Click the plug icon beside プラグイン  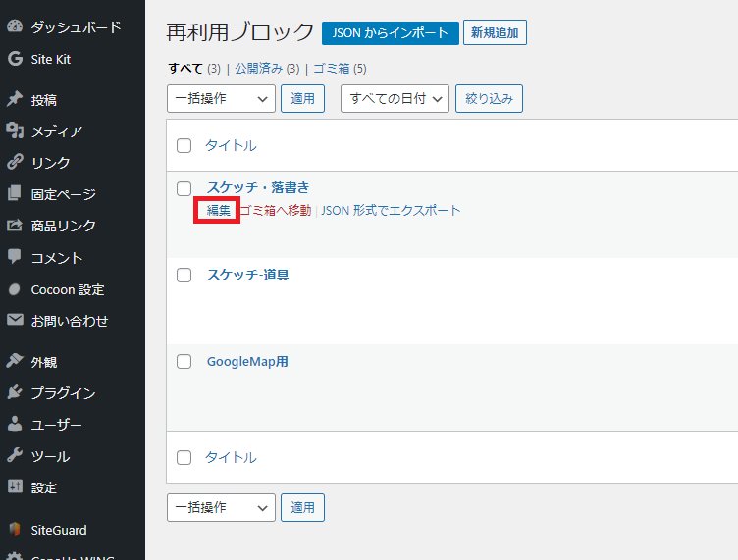click(x=15, y=392)
